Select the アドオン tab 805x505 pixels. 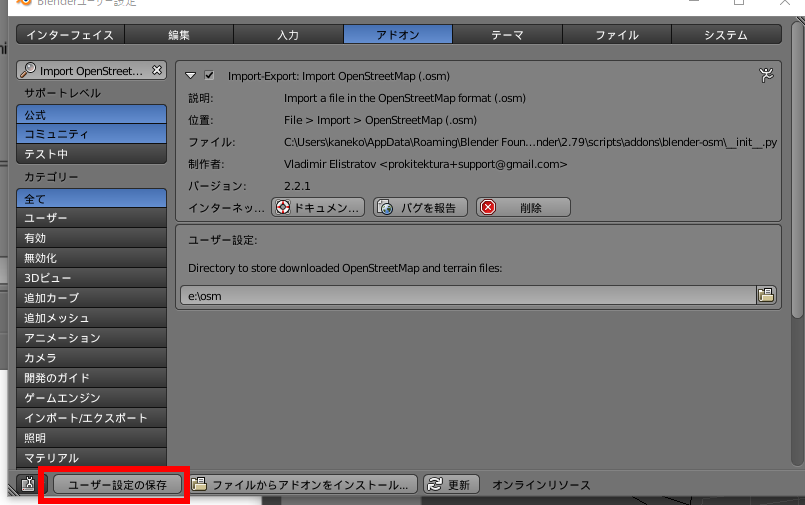[x=398, y=35]
